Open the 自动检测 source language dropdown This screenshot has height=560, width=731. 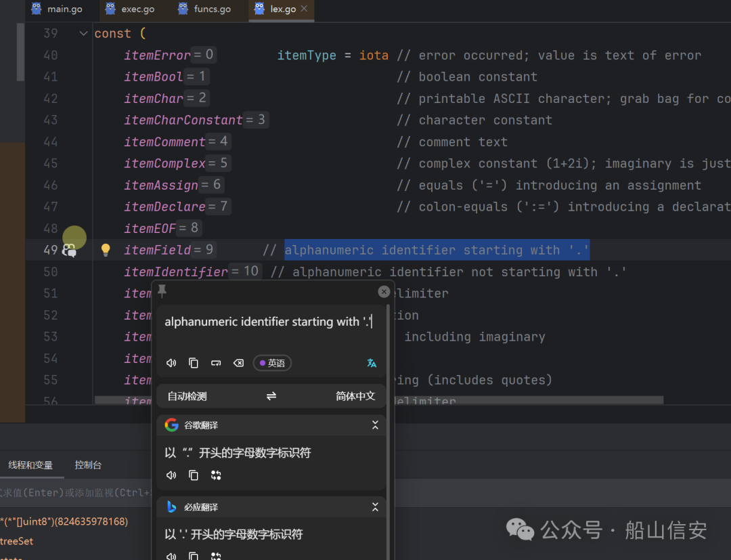coord(187,396)
